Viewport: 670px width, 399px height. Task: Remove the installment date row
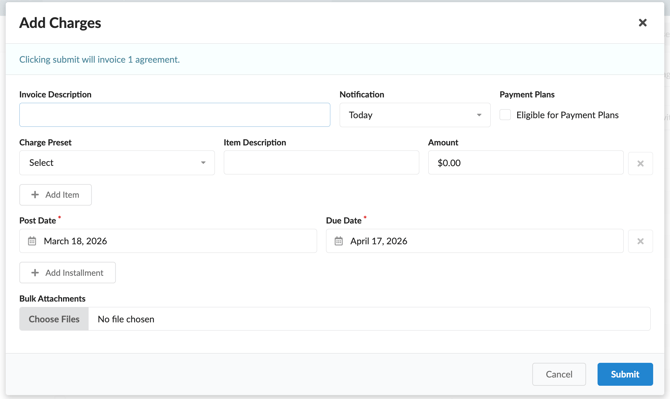click(640, 241)
